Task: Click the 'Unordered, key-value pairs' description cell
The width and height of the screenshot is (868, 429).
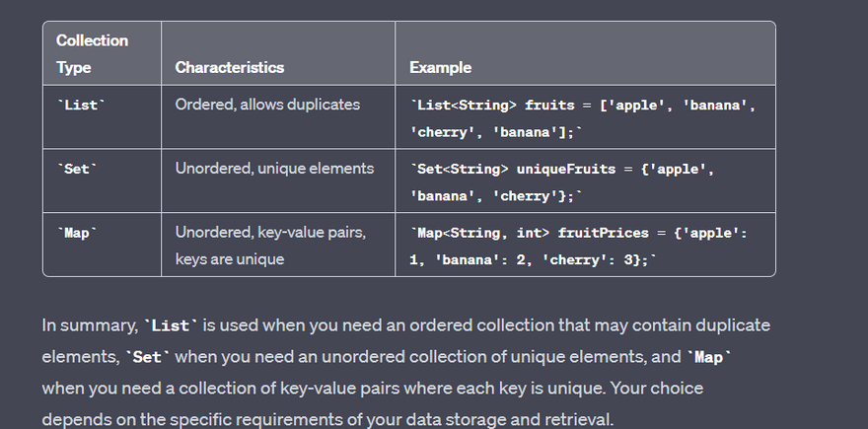Action: point(270,233)
